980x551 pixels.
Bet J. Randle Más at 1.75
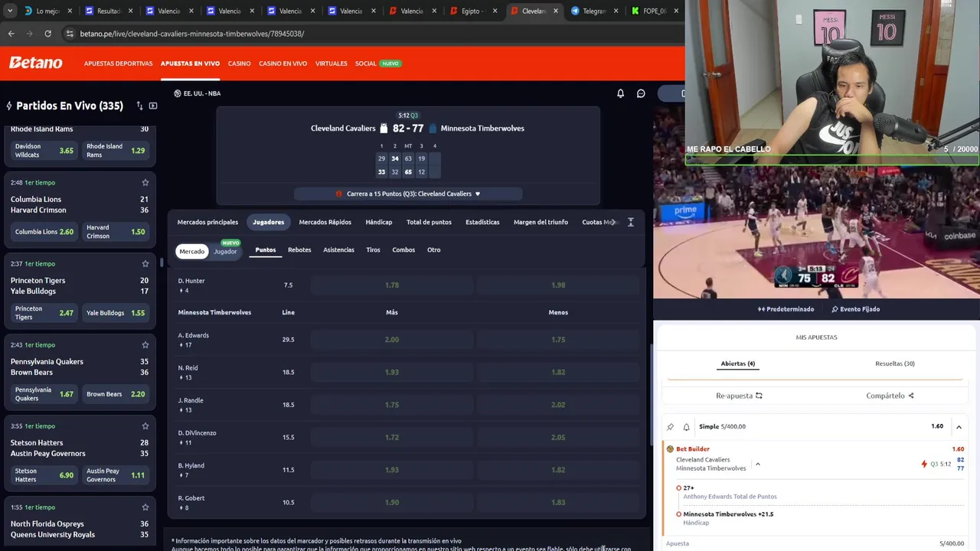pos(392,405)
